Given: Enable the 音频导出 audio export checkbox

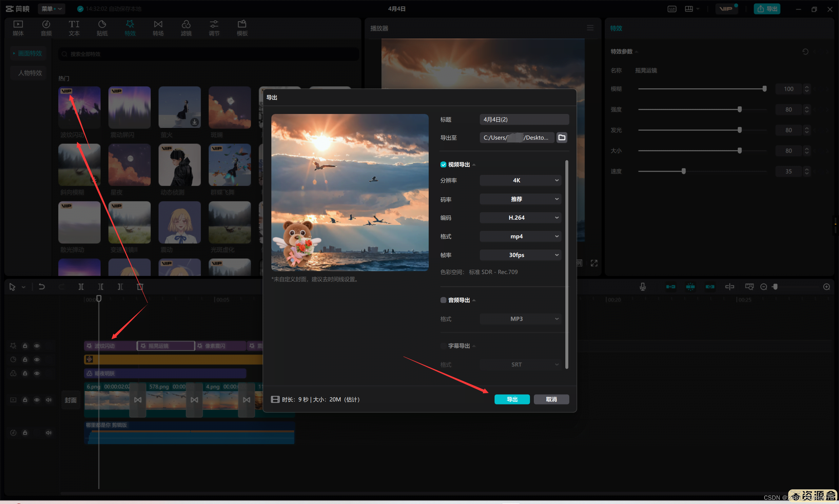Looking at the screenshot, I should 443,300.
